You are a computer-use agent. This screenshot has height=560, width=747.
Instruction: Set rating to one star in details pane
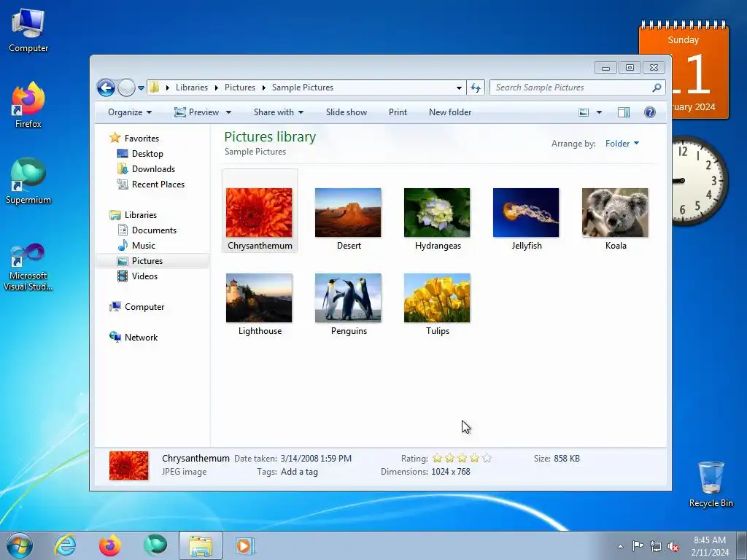click(x=438, y=459)
